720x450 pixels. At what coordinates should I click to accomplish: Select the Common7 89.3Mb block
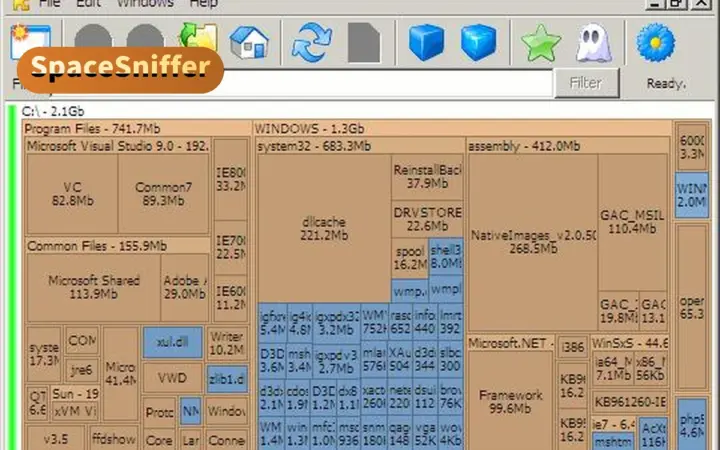click(x=163, y=194)
